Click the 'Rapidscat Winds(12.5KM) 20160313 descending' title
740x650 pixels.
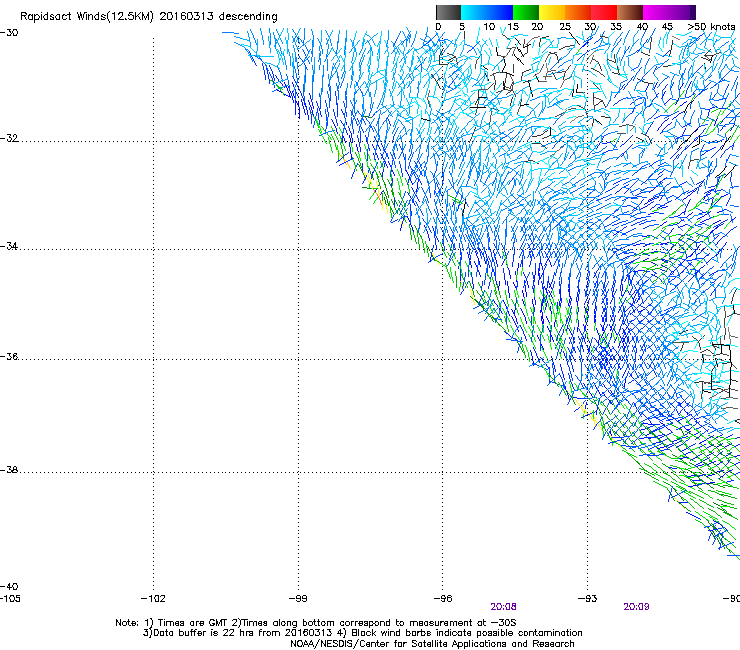(149, 17)
